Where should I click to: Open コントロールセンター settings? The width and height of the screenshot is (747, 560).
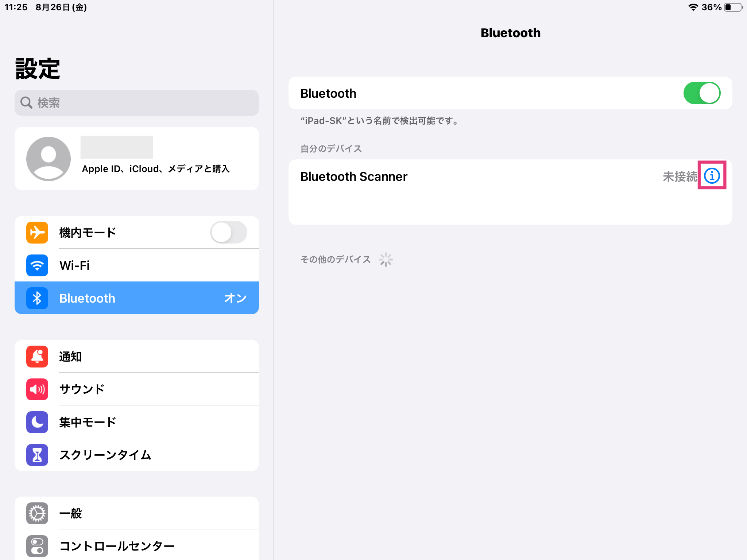[137, 545]
